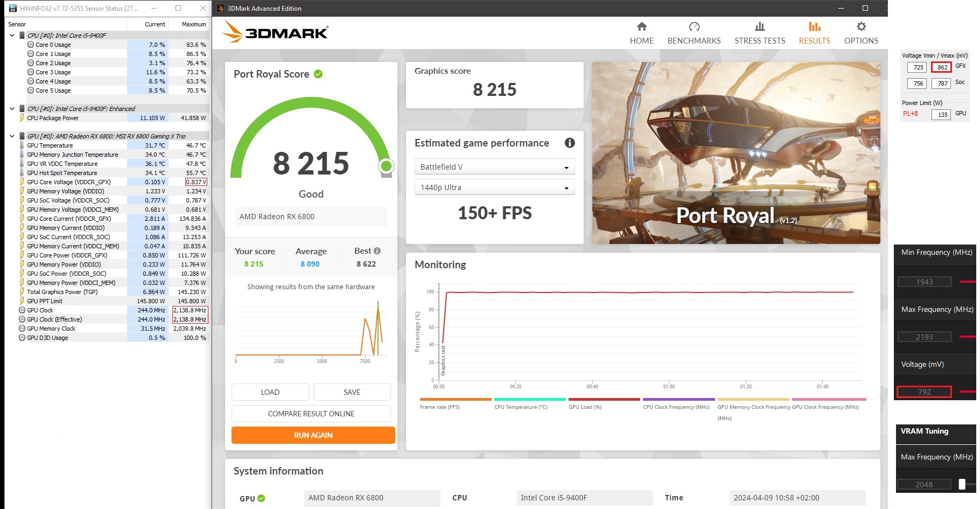Click the AMD Radeon RX 6800 GPU field
980x509 pixels.
pos(372,498)
